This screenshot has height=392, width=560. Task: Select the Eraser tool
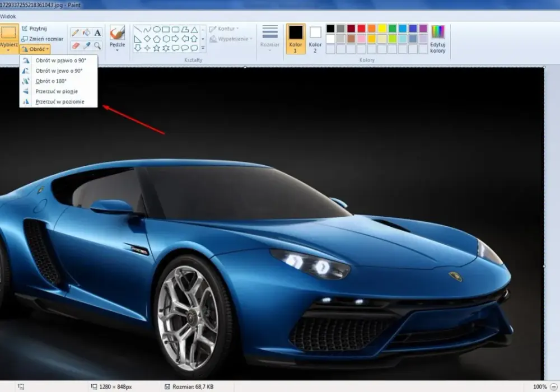(x=76, y=46)
